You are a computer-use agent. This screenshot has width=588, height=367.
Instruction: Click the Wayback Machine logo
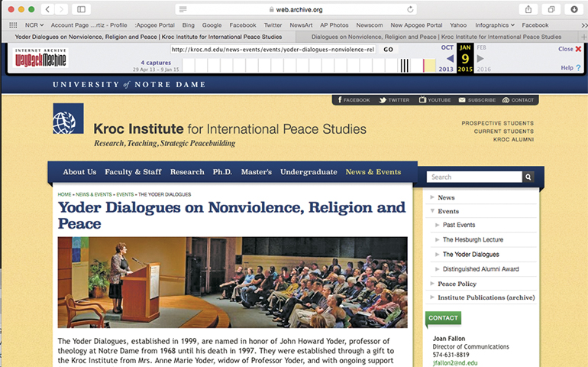(40, 57)
